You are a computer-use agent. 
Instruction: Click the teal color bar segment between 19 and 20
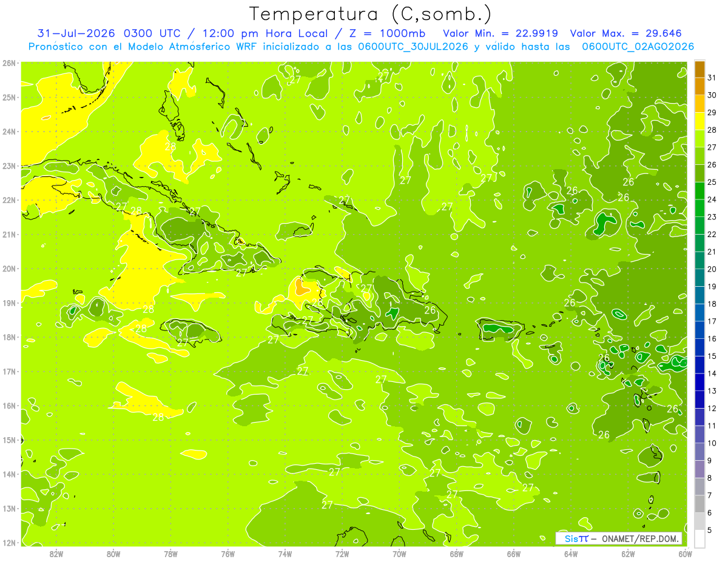[699, 278]
